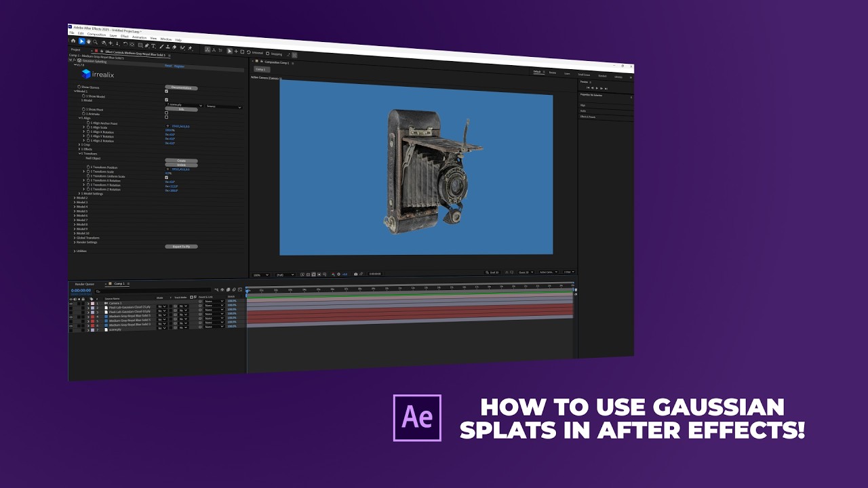
Task: Open the viewer magnification 100% dropdown
Action: click(260, 274)
